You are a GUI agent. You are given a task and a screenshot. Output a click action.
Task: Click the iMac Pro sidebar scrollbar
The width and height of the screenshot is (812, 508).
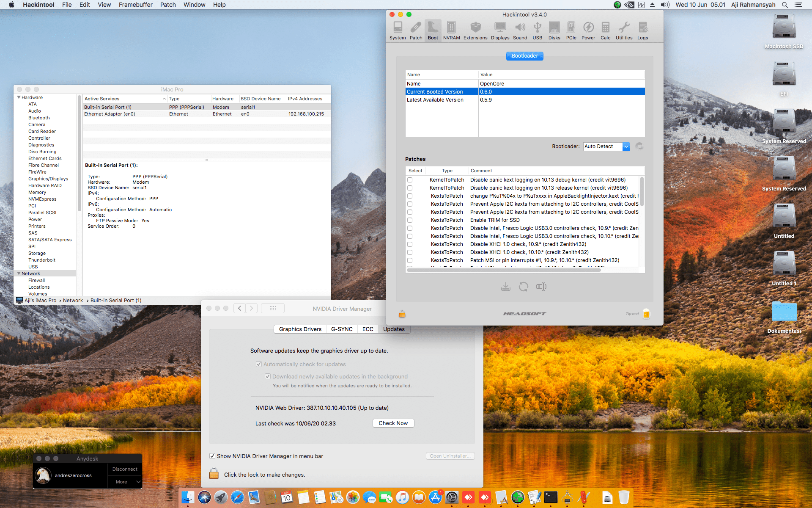(79, 153)
